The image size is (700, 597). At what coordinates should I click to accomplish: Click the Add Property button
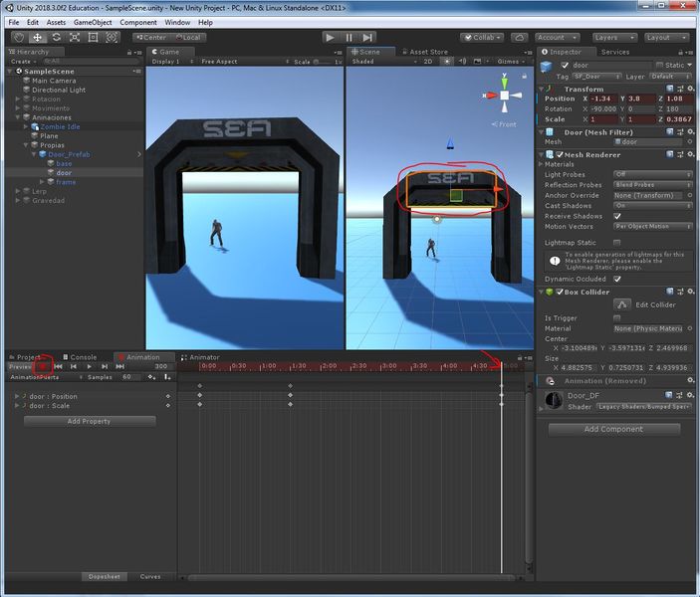[x=90, y=421]
